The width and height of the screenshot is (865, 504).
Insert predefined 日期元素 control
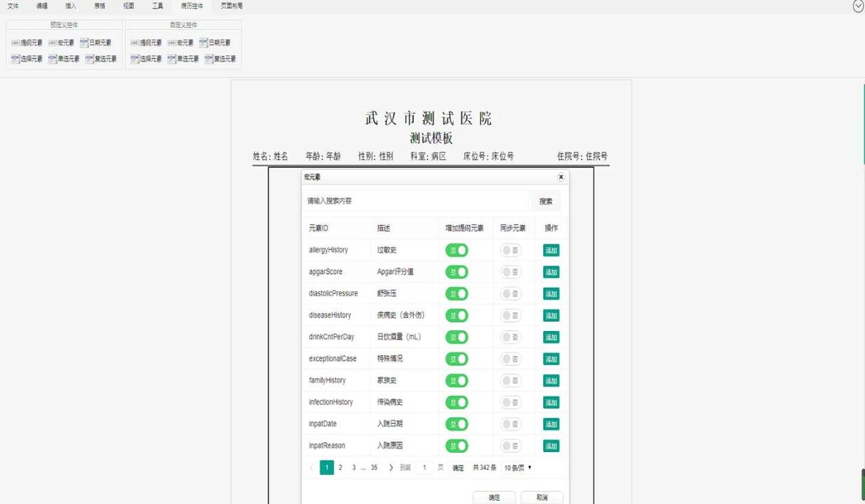coord(96,43)
